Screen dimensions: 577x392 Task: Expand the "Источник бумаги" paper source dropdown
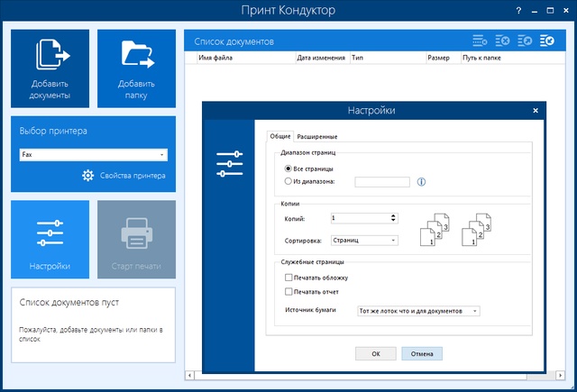pos(418,311)
